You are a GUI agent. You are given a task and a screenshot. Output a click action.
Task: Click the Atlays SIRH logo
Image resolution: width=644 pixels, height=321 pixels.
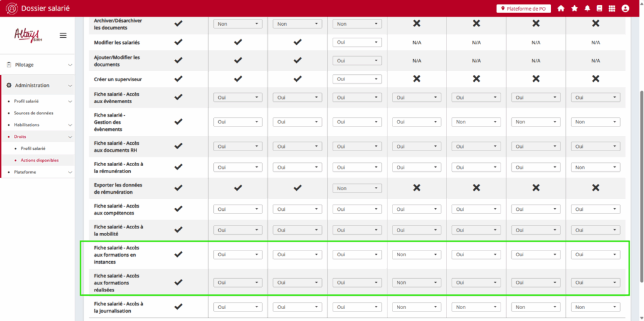[28, 35]
